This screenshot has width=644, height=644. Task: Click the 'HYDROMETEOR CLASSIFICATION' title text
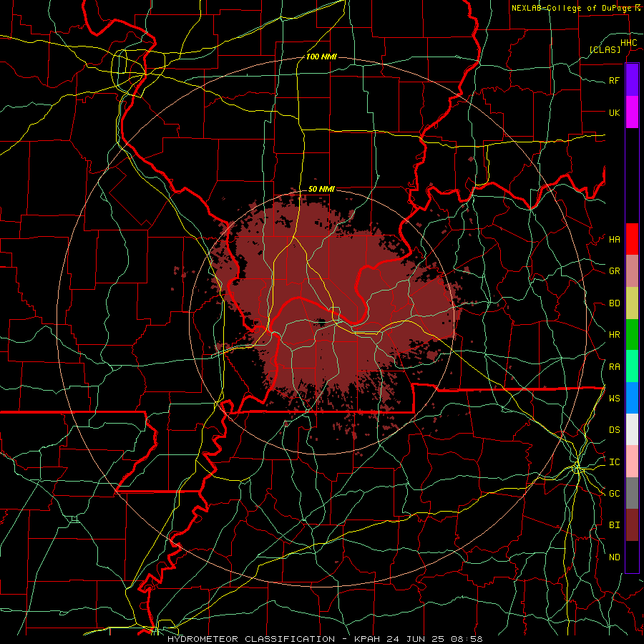251,639
